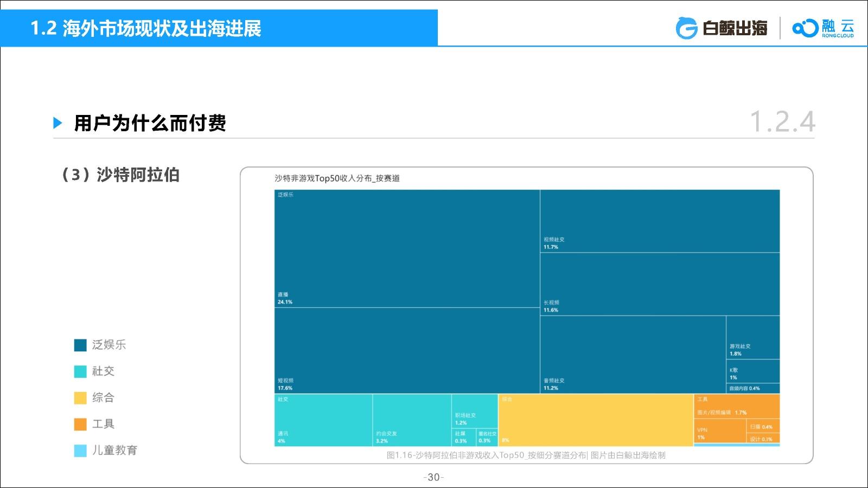This screenshot has width=868, height=488.
Task: Select the teal 社交 legend swatch
Action: coord(80,371)
